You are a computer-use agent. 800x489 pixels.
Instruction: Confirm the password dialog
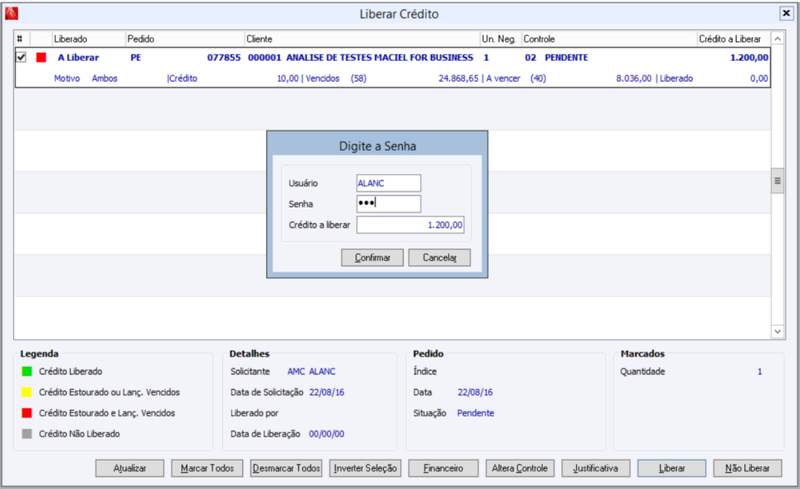(372, 258)
